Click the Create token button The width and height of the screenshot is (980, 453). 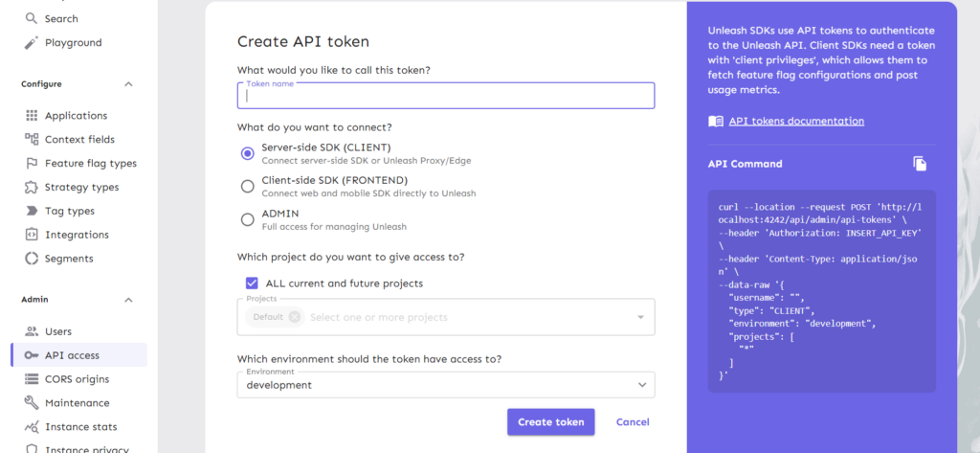[x=550, y=421]
